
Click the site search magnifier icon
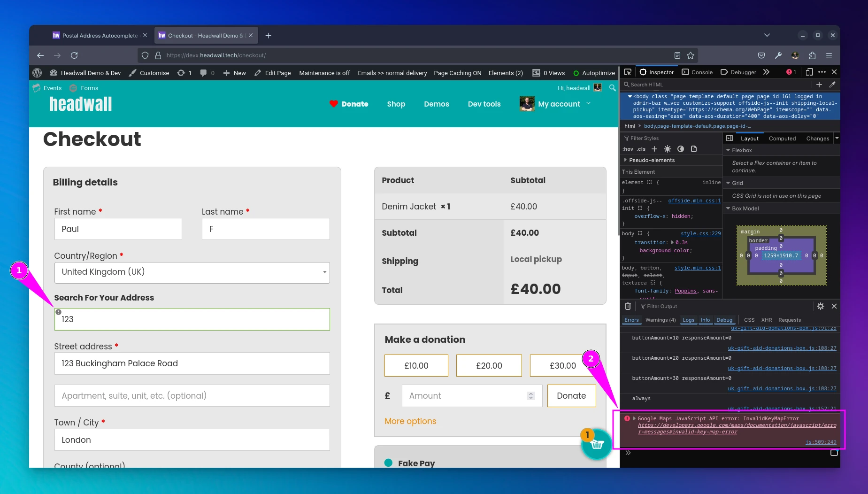point(612,88)
